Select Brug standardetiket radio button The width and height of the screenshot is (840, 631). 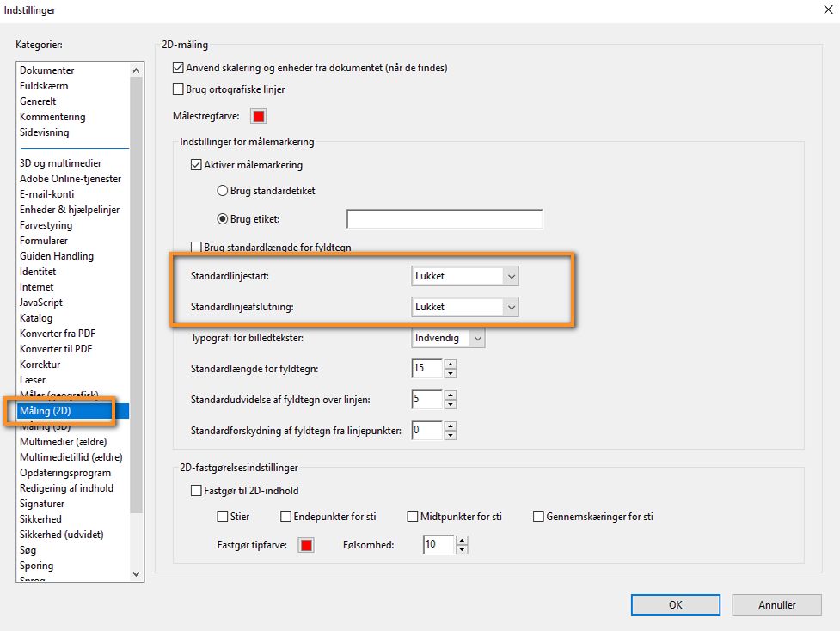pos(222,191)
